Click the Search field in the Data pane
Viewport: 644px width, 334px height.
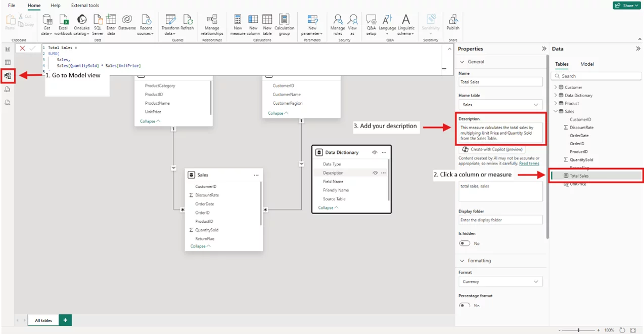click(x=596, y=75)
